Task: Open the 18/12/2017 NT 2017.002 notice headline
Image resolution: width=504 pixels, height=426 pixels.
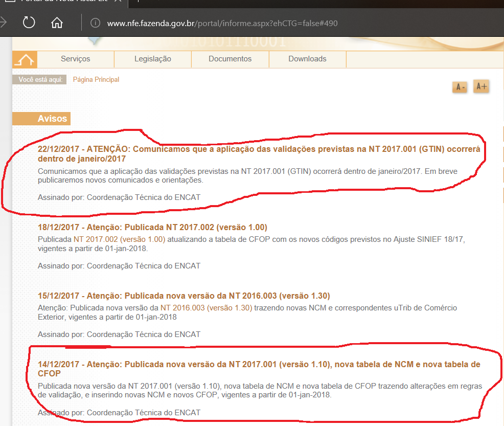Action: point(152,227)
